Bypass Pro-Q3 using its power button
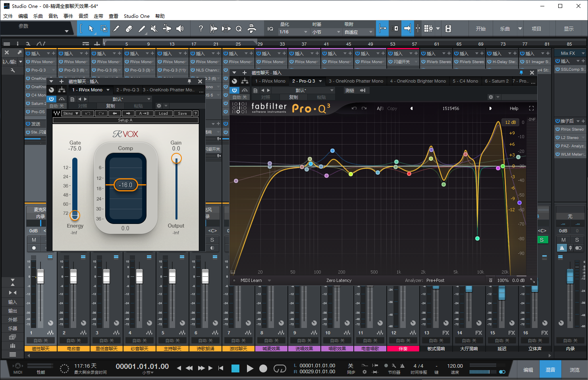The image size is (588, 380). [234, 90]
